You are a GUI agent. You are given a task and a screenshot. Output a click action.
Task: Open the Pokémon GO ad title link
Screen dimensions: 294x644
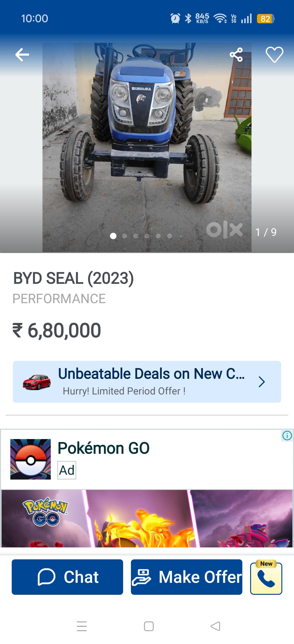click(x=104, y=448)
